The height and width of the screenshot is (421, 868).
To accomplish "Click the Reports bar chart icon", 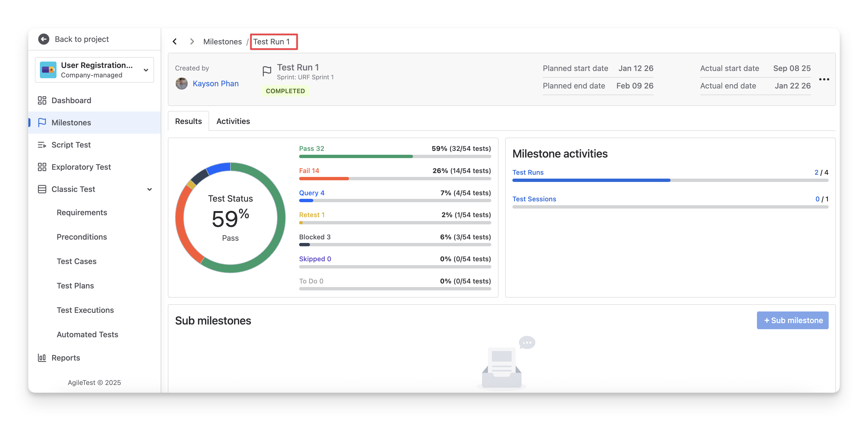I will [42, 357].
